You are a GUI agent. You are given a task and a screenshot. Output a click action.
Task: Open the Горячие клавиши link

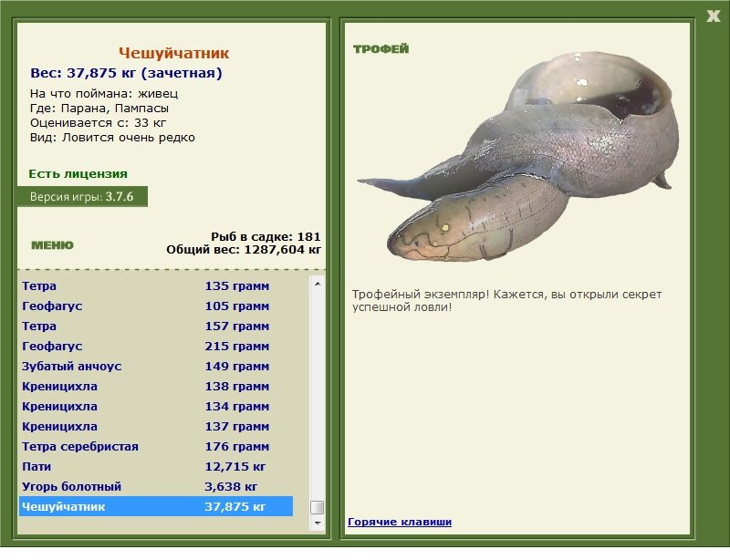[x=400, y=522]
